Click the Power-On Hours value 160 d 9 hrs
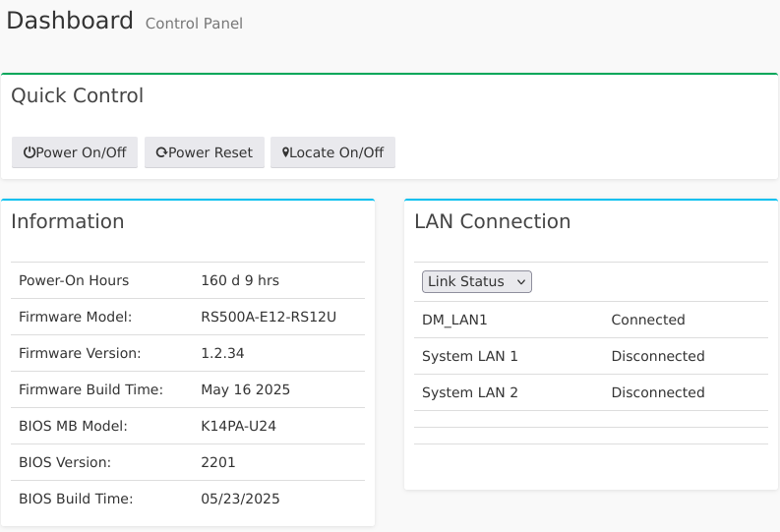The height and width of the screenshot is (532, 780). click(240, 280)
